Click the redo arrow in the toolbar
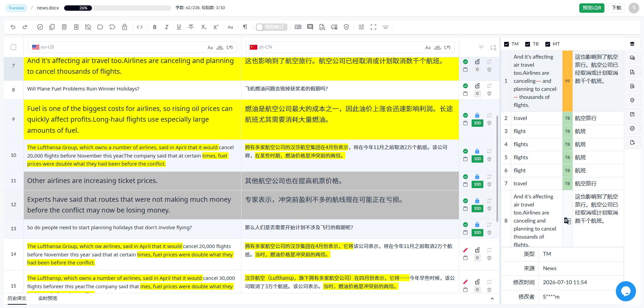The width and height of the screenshot is (644, 308). pyautogui.click(x=25, y=27)
